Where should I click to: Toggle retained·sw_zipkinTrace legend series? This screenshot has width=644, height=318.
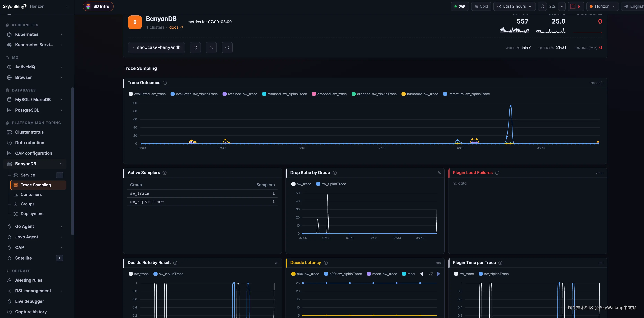click(284, 94)
